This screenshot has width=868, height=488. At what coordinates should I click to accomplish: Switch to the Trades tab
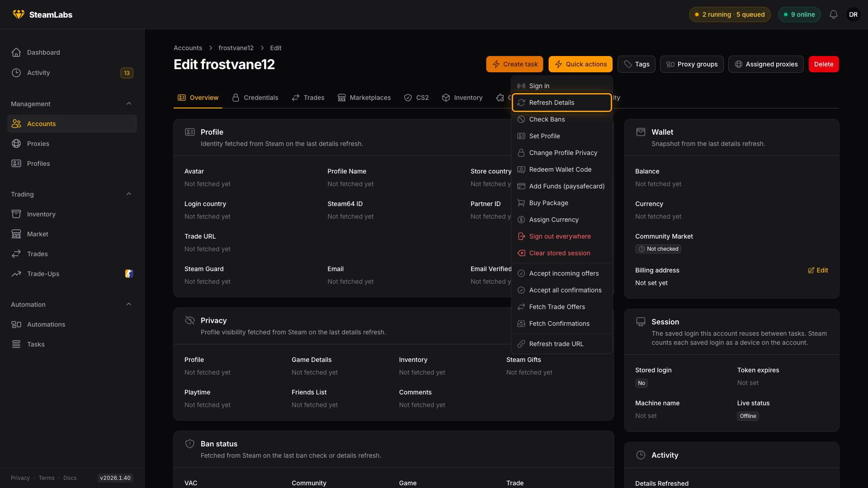coord(308,98)
